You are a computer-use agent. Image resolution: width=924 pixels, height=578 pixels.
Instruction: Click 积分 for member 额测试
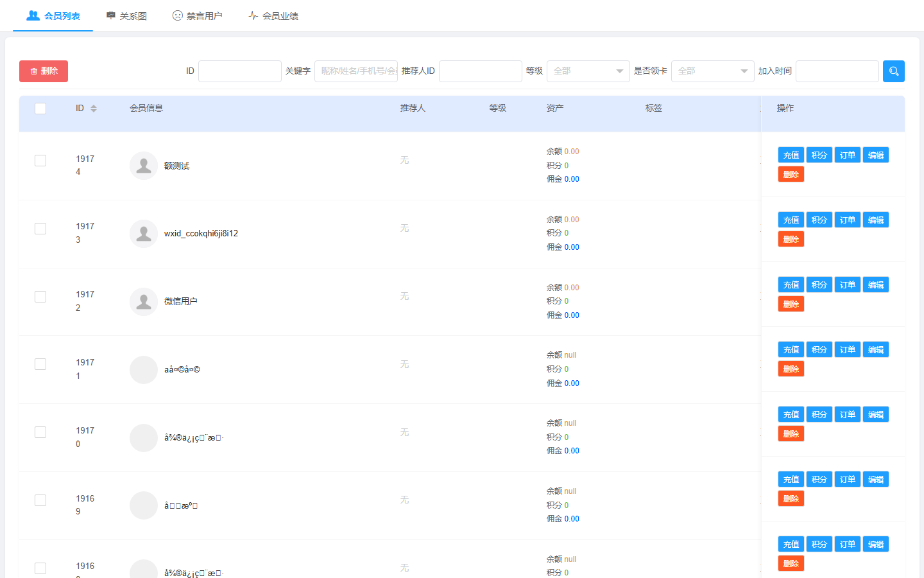coord(819,155)
